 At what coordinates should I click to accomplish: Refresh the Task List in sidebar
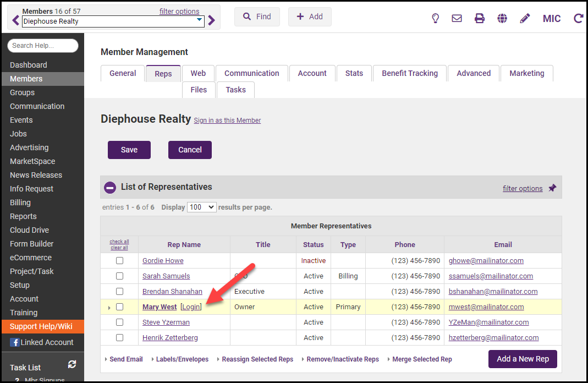tap(72, 364)
